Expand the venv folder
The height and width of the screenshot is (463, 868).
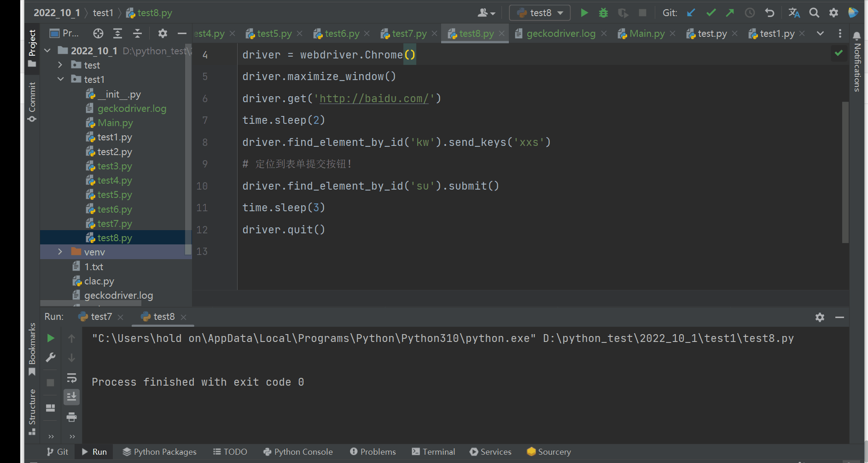click(x=60, y=252)
